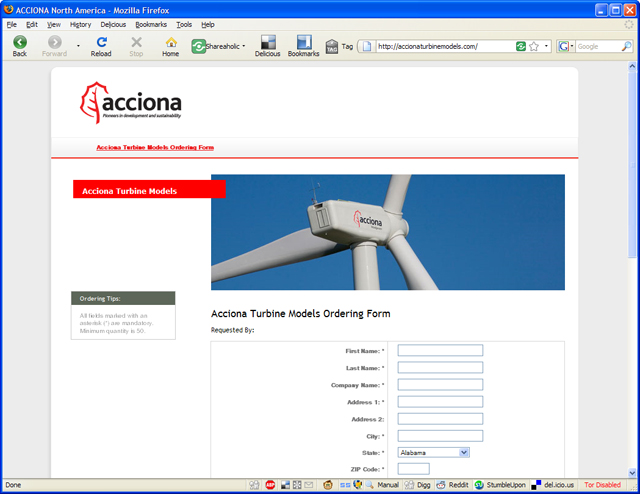Viewport: 640px width, 494px height.
Task: Click the page identity icon in address bar
Action: [367, 46]
